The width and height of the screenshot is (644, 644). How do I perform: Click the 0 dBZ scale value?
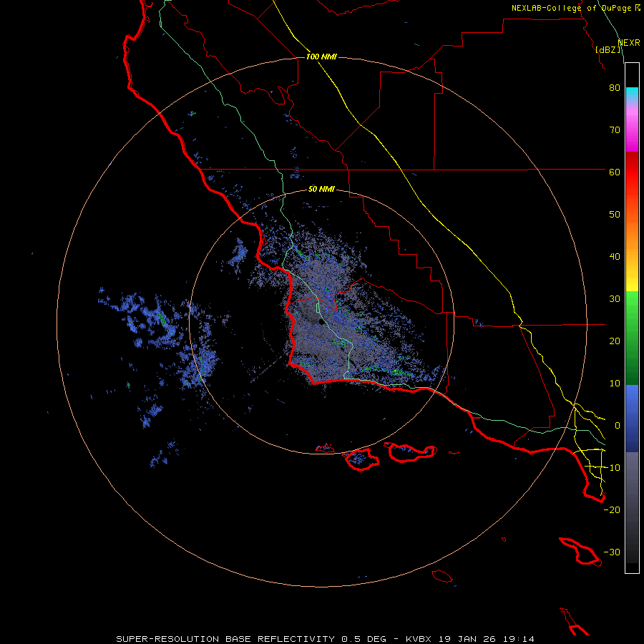[x=618, y=426]
